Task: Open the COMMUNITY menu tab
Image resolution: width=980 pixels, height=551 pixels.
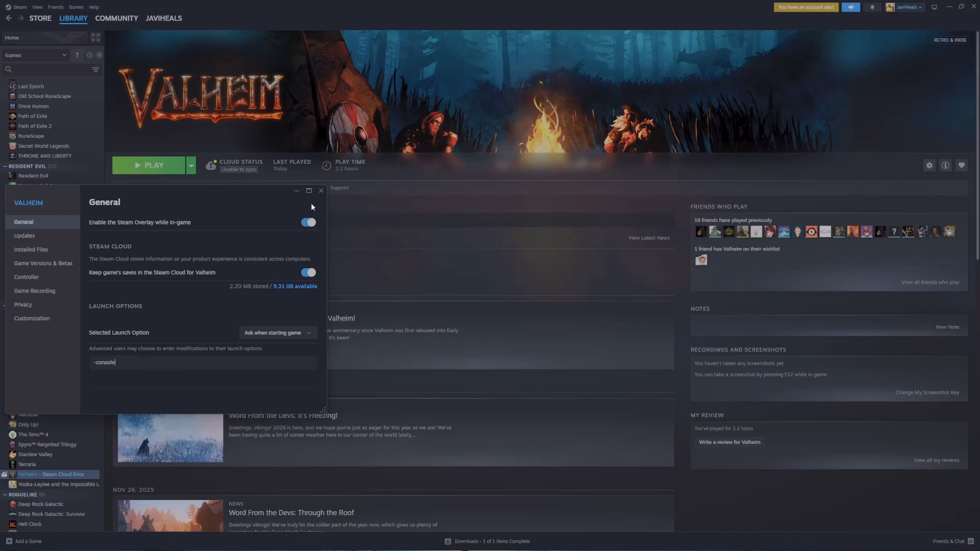Action: coord(116,18)
